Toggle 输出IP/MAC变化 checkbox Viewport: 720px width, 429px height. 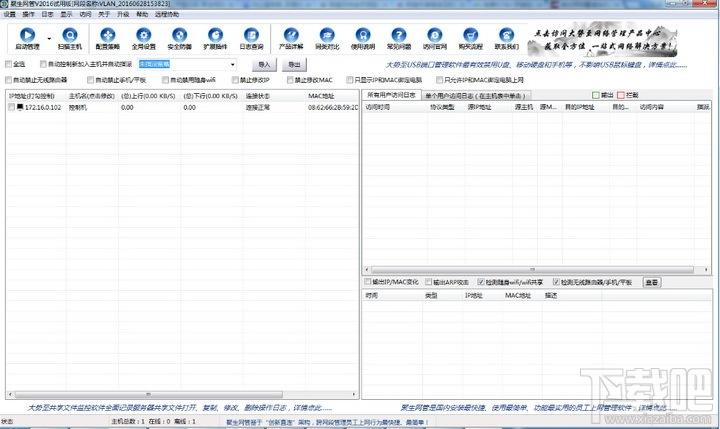(367, 282)
